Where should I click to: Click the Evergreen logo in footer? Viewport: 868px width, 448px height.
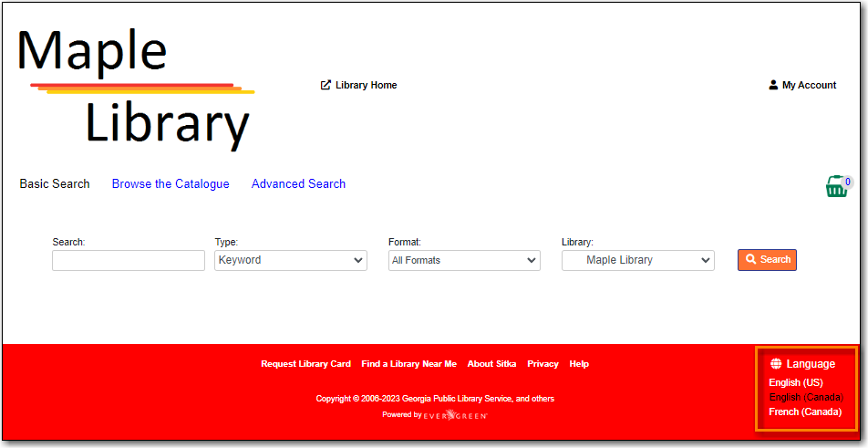tap(456, 415)
